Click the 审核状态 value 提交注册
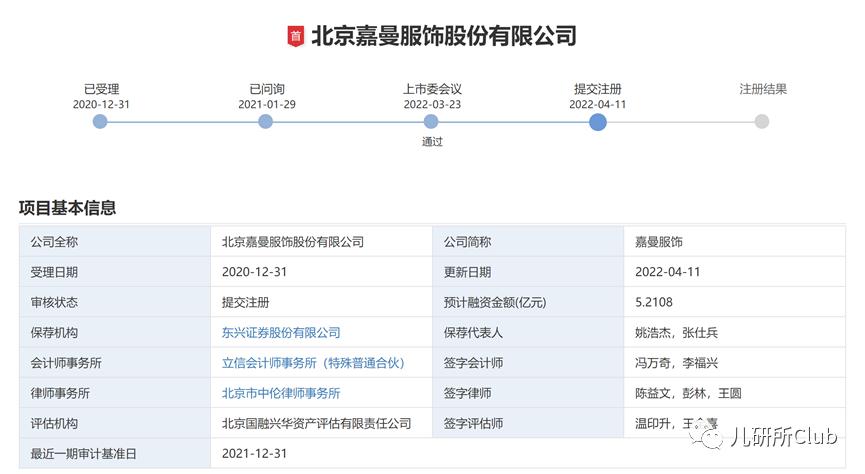 (245, 302)
